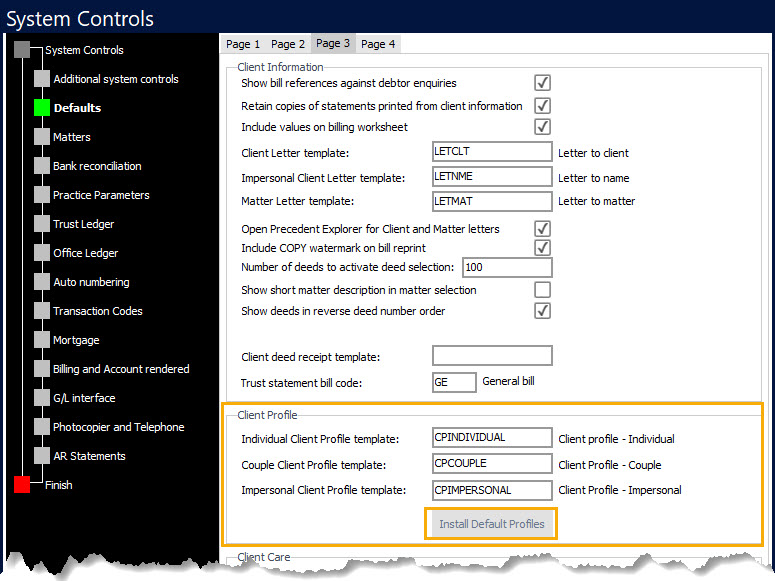
Task: Open Photocopier and Telephone settings
Action: point(119,427)
